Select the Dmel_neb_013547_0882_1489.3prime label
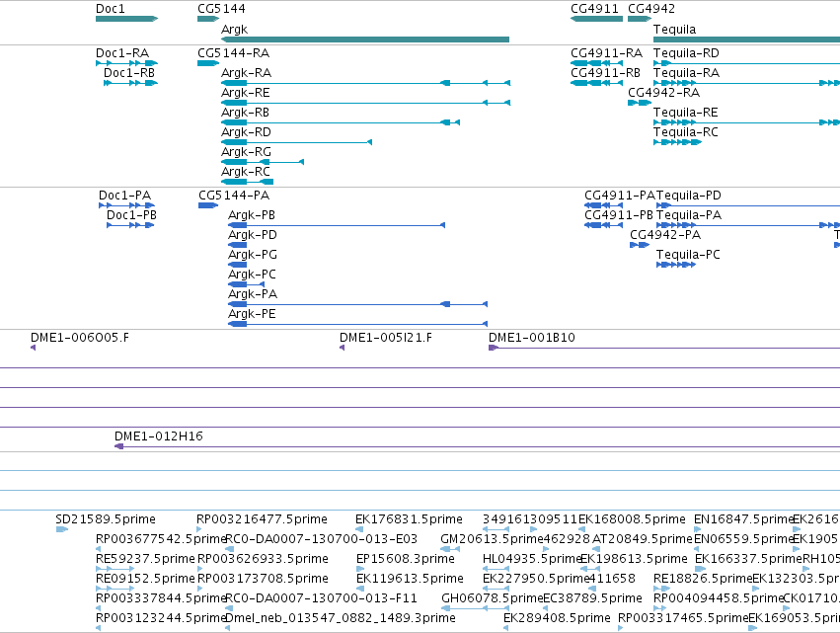 pyautogui.click(x=341, y=618)
